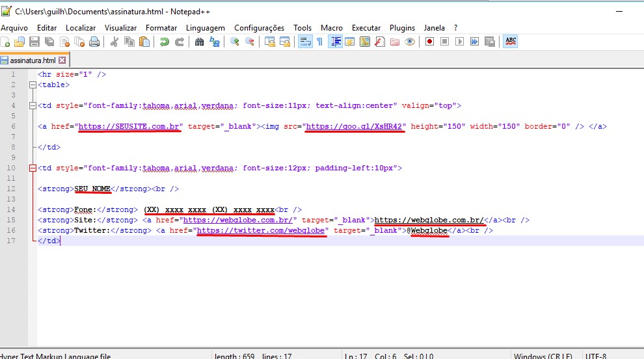The width and height of the screenshot is (644, 359).
Task: Click the https://twitter.com/webglobe URL
Action: coord(260,230)
